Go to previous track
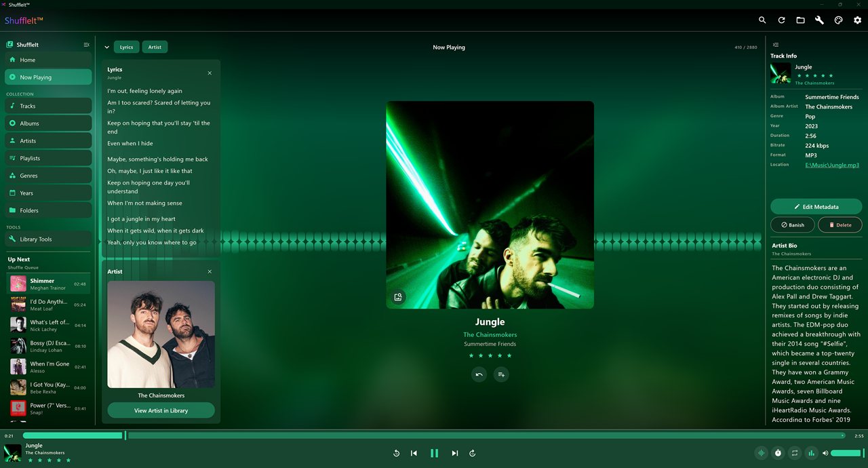The width and height of the screenshot is (868, 468). pos(414,453)
